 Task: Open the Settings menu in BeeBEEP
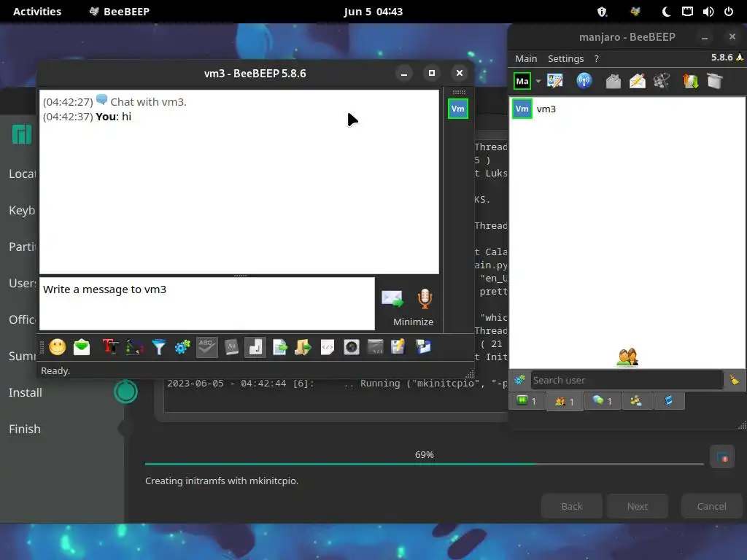click(x=565, y=58)
